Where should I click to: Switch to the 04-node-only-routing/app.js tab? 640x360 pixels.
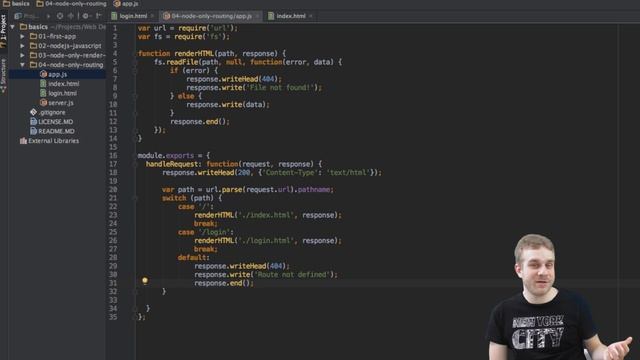click(211, 16)
